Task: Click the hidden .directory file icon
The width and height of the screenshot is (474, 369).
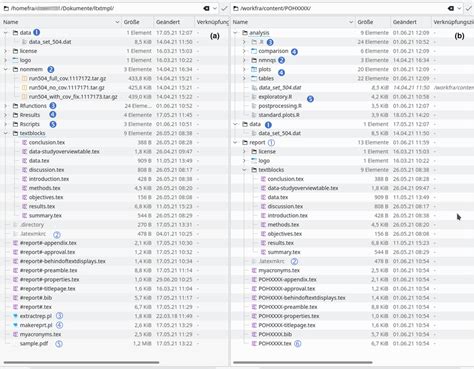Action: point(15,225)
